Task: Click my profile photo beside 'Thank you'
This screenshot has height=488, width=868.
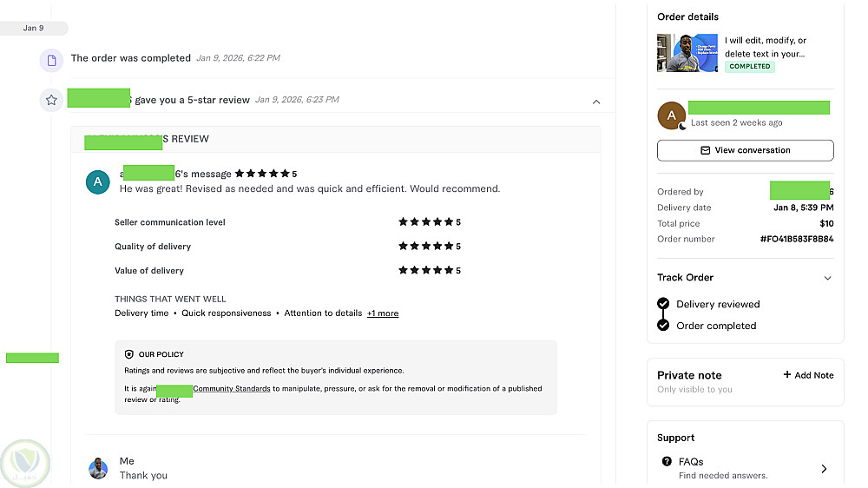Action: 98,469
